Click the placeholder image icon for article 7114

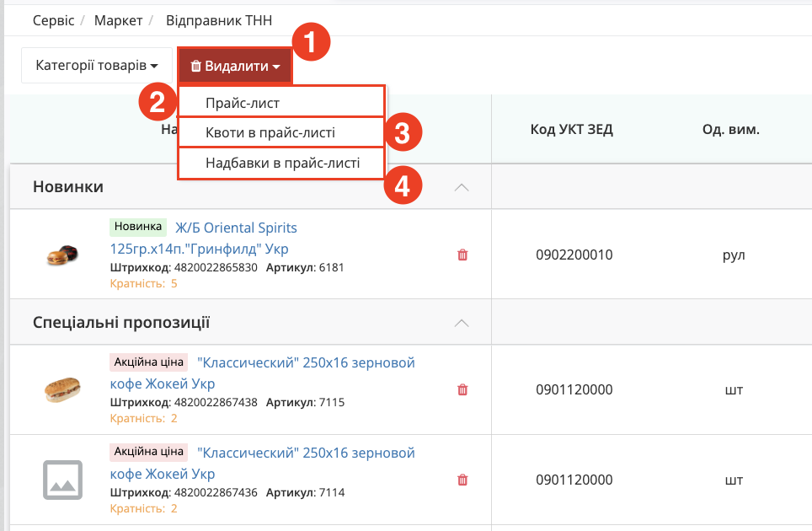click(62, 480)
